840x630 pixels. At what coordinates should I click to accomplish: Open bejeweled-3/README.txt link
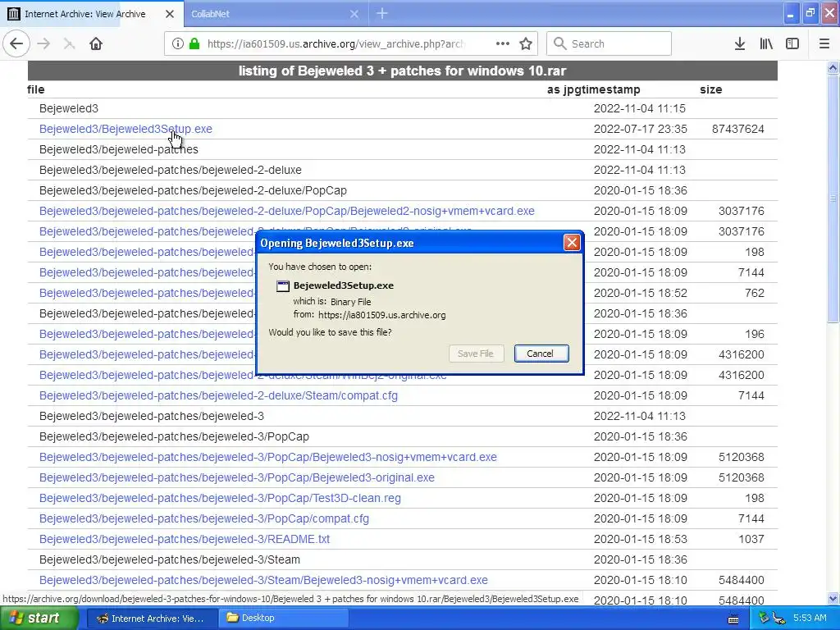185,539
